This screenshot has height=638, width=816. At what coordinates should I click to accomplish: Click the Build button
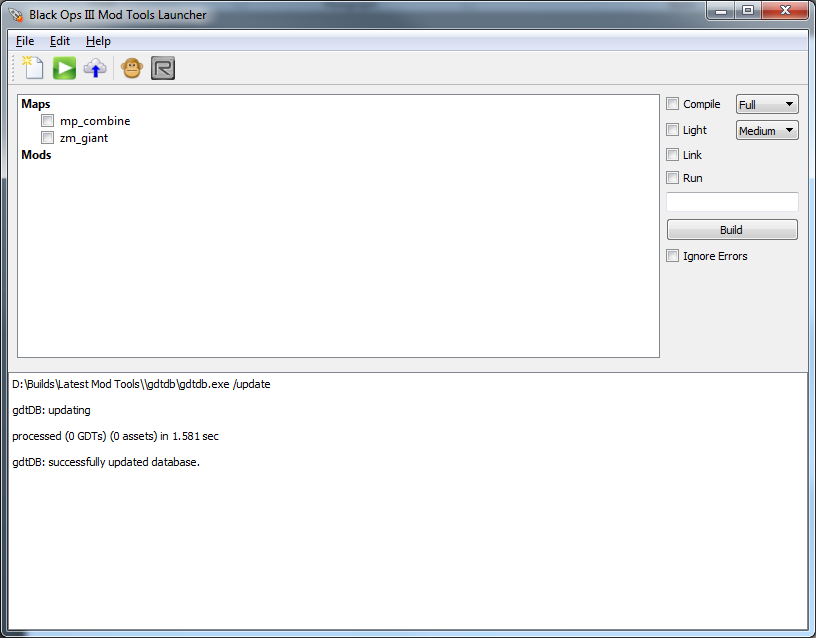732,229
